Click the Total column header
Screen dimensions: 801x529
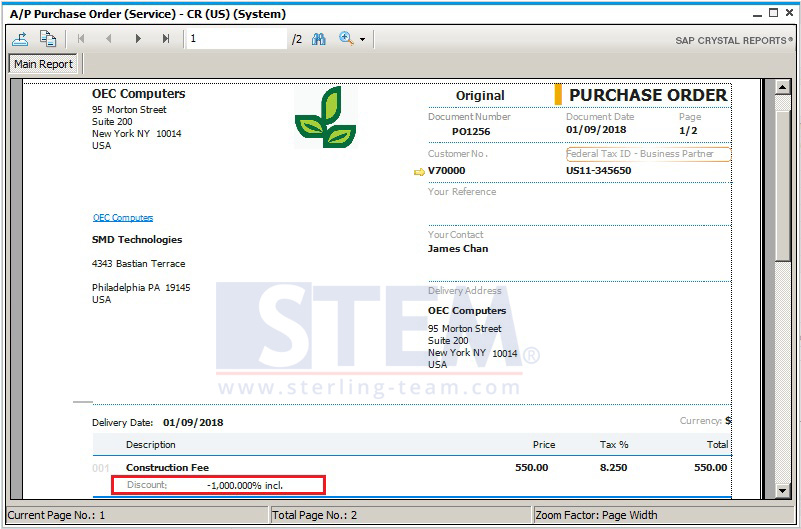pos(717,445)
